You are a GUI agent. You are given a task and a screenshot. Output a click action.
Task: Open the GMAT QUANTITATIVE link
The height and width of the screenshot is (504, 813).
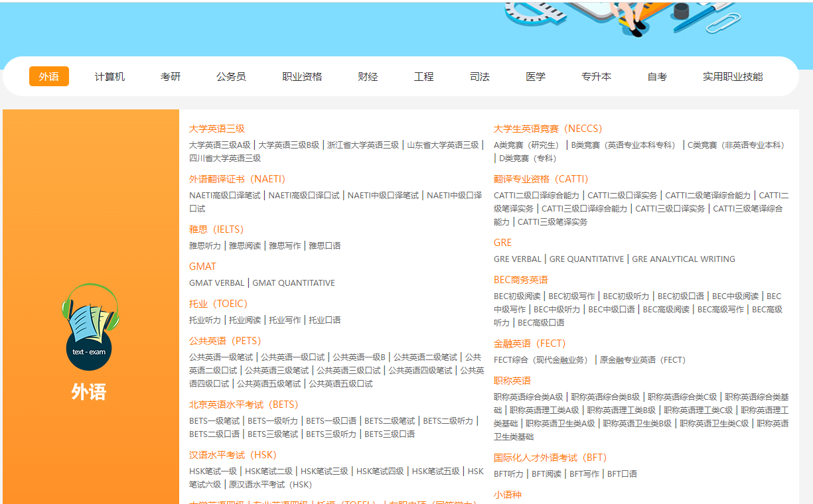point(293,283)
